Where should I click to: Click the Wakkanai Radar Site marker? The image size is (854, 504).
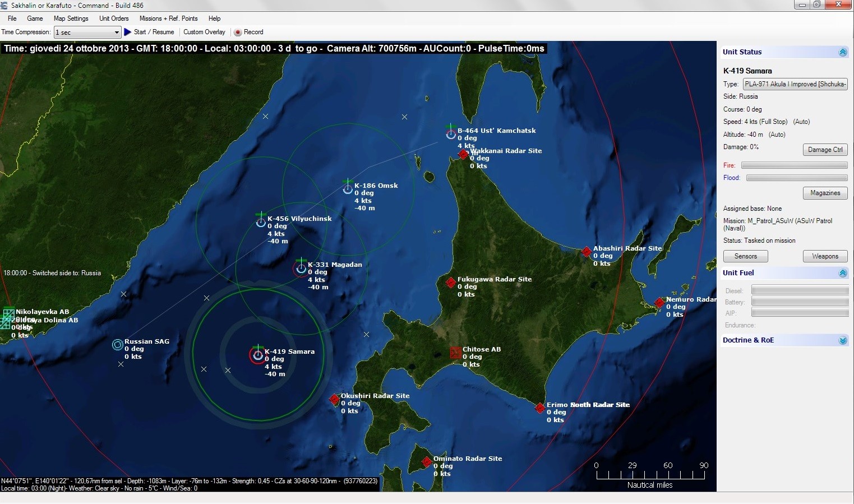click(x=463, y=154)
